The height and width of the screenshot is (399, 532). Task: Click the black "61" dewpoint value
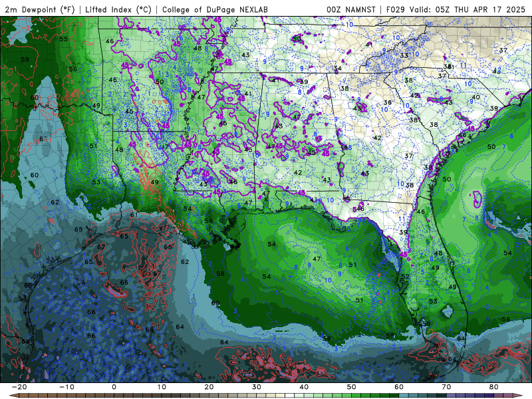point(134,214)
